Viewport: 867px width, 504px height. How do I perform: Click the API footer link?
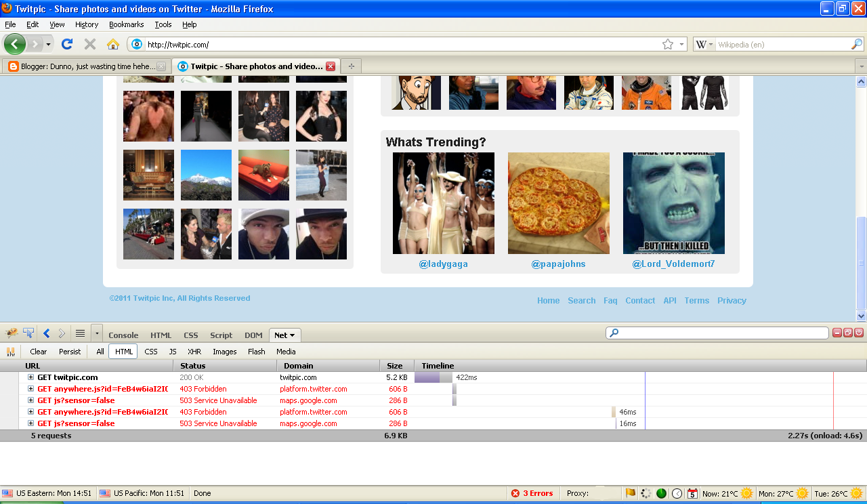click(x=670, y=301)
